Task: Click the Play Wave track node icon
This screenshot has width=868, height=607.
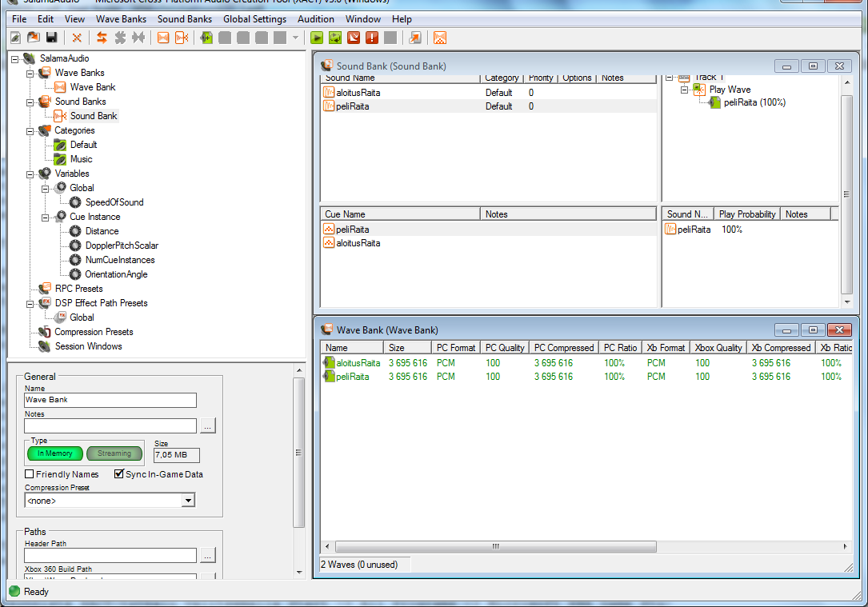Action: tap(700, 90)
